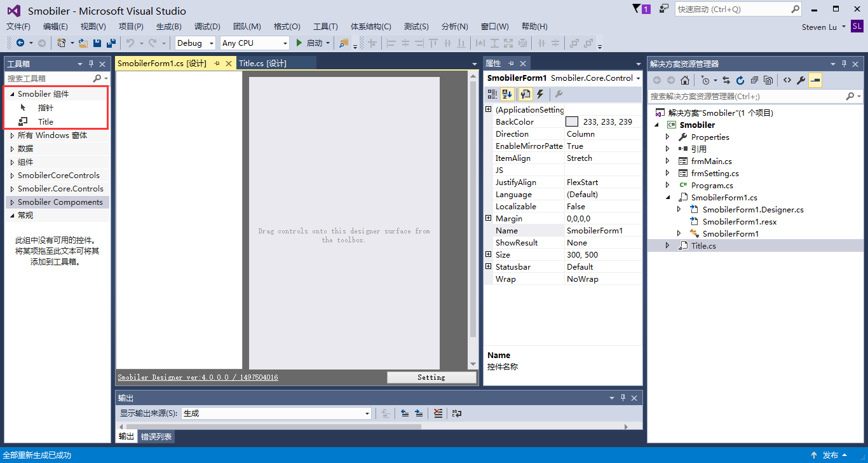Expand SmobilerCoreControls toolbox group
The width and height of the screenshot is (868, 463).
pyautogui.click(x=12, y=176)
